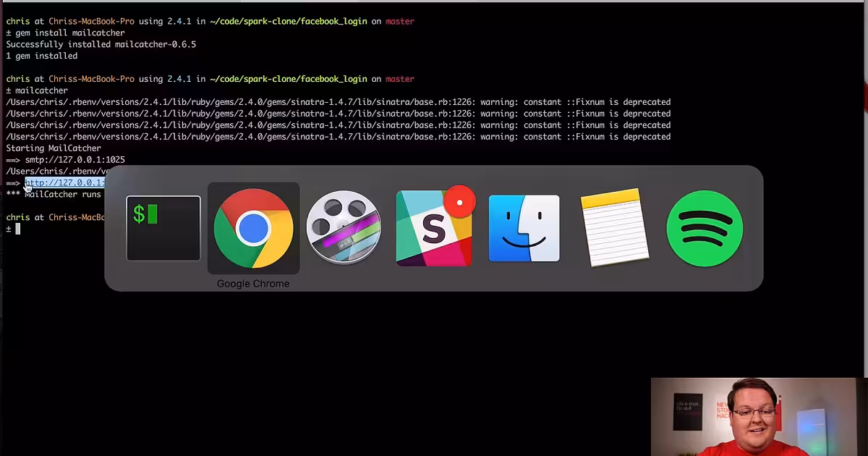This screenshot has width=868, height=456.
Task: Select the Terminal icon in app switcher
Action: tap(163, 228)
